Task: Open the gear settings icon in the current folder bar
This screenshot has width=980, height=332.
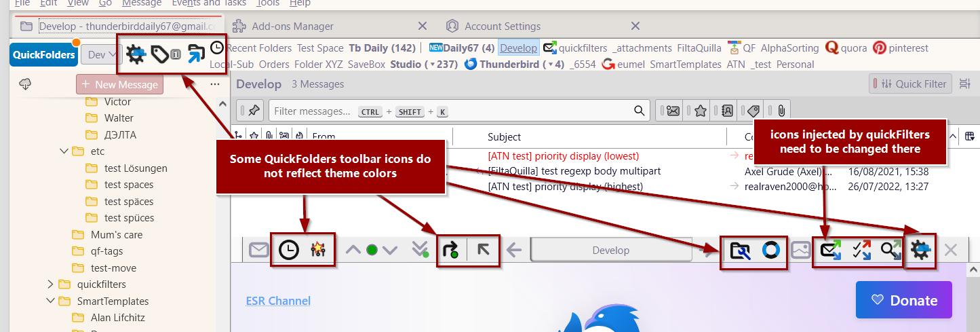Action: point(921,251)
